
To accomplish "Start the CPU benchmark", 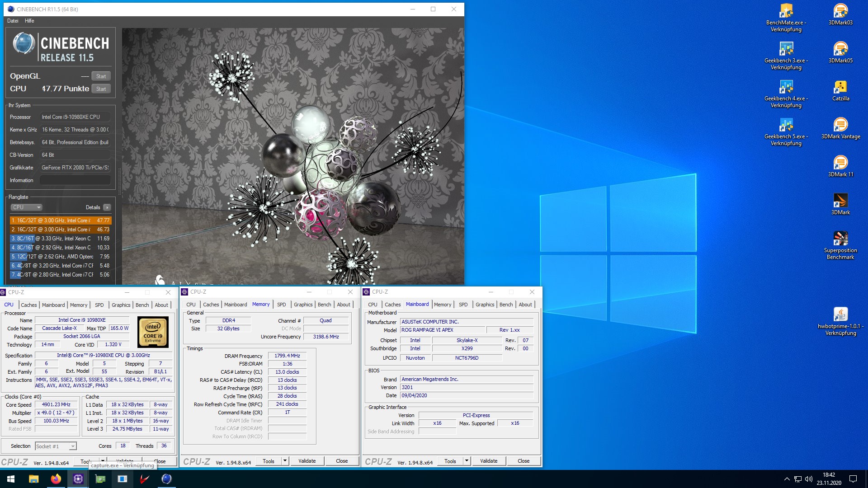I will pyautogui.click(x=101, y=89).
